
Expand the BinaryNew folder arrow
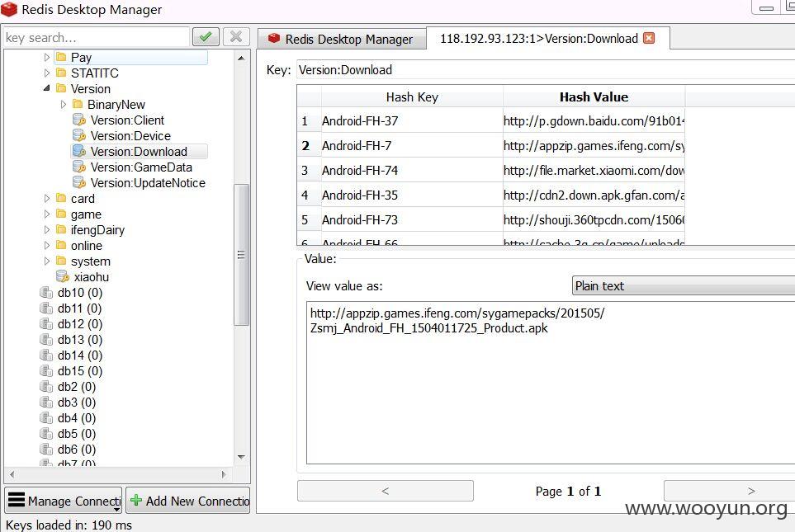pyautogui.click(x=63, y=104)
